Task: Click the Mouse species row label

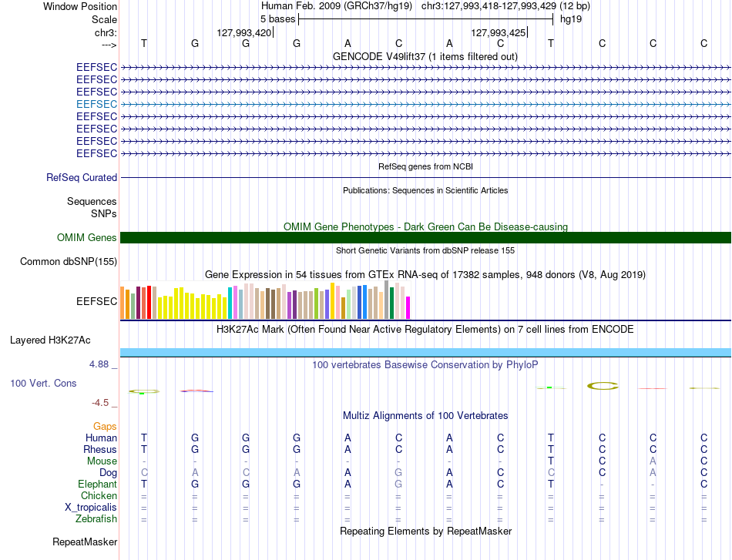Action: pyautogui.click(x=102, y=461)
